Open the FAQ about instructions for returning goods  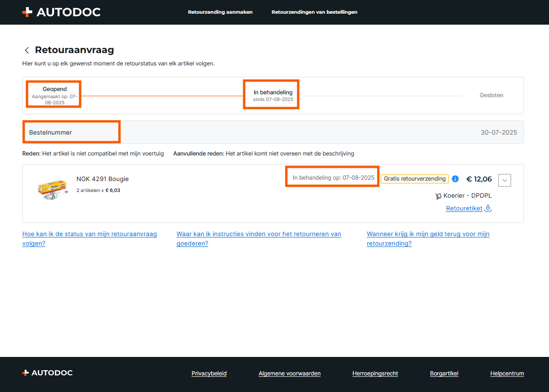point(258,238)
